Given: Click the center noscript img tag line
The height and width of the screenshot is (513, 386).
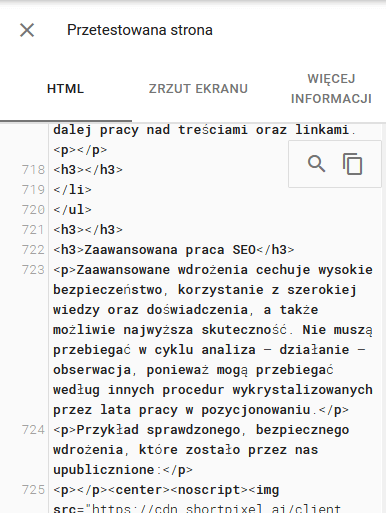Looking at the screenshot, I should tap(166, 490).
